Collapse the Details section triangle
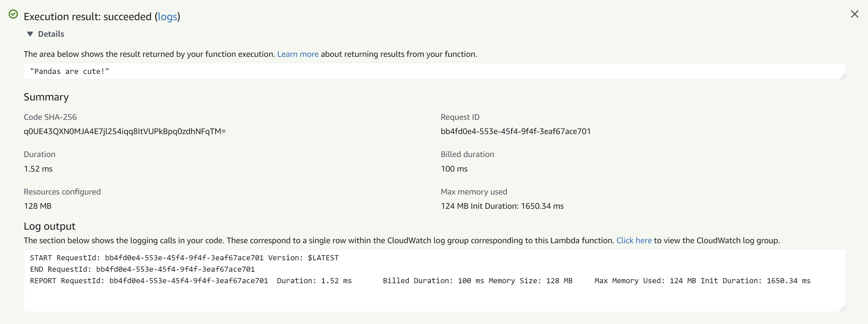Viewport: 868px width, 324px height. 30,34
